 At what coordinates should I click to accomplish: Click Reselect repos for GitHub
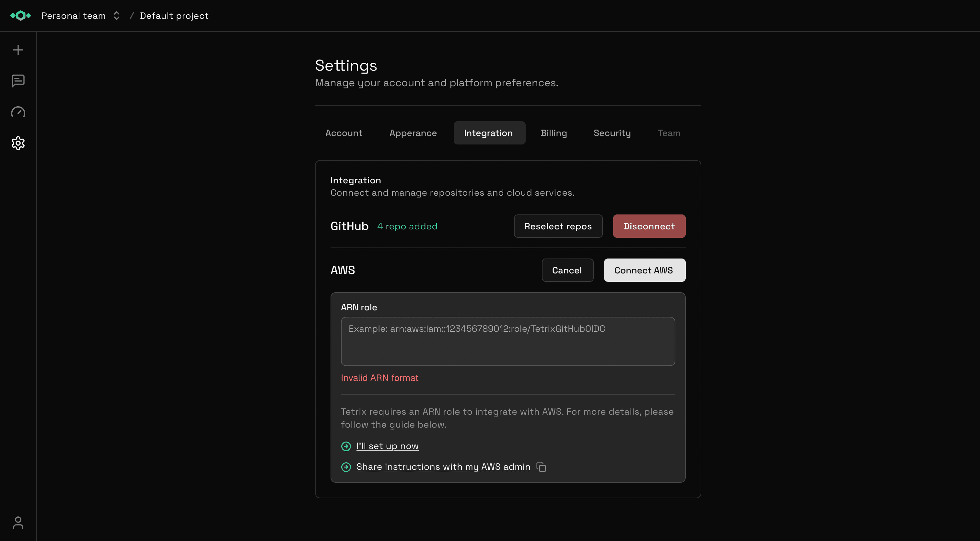click(558, 226)
